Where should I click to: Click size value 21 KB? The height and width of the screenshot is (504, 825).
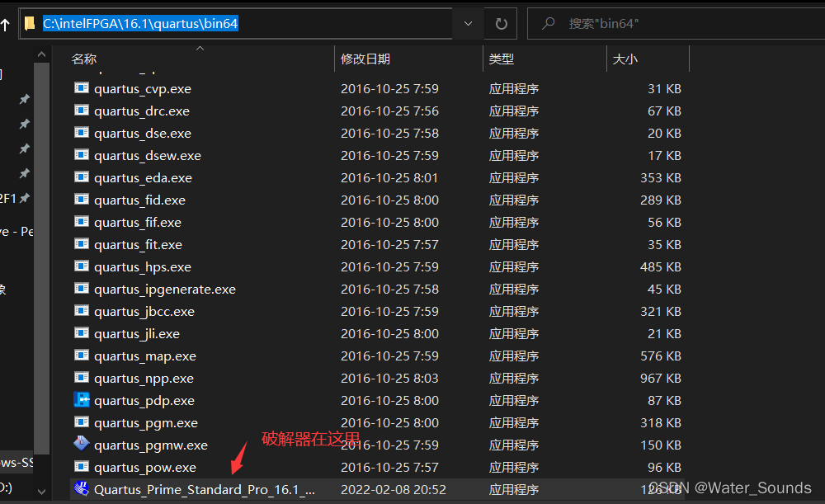coord(664,333)
